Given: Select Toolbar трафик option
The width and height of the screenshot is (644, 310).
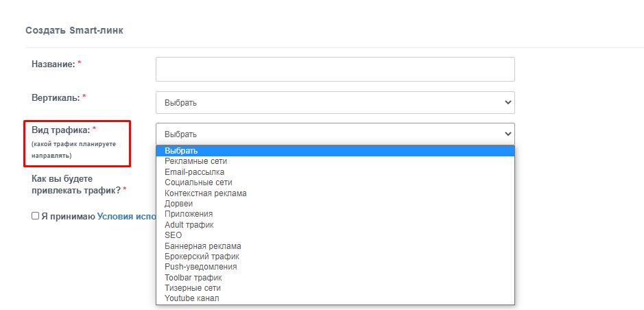Looking at the screenshot, I should point(193,278).
